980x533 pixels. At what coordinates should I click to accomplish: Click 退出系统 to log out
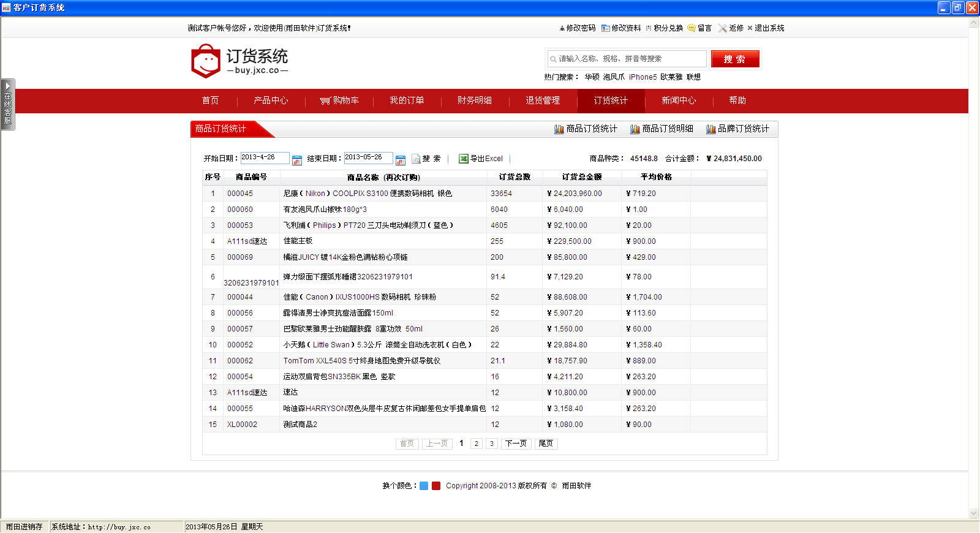[x=766, y=28]
